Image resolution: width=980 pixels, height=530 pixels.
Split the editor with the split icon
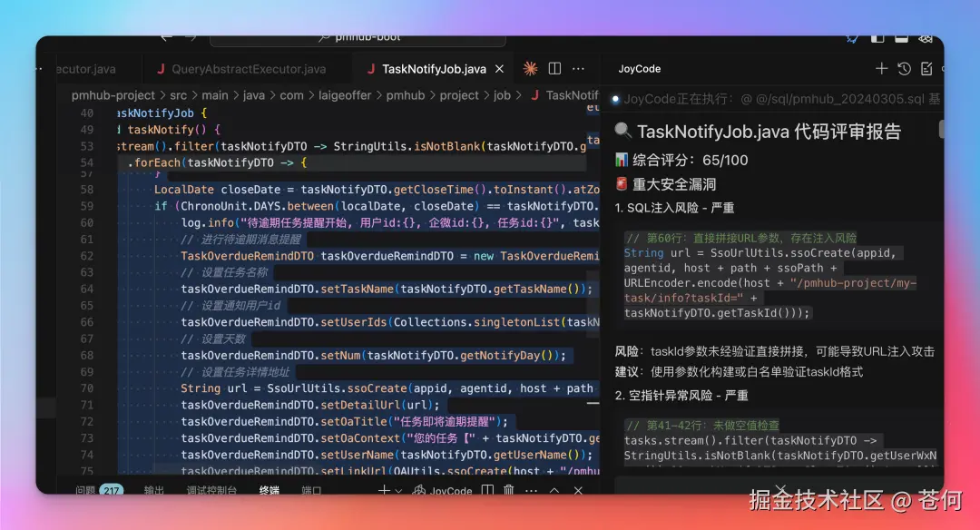(x=554, y=69)
